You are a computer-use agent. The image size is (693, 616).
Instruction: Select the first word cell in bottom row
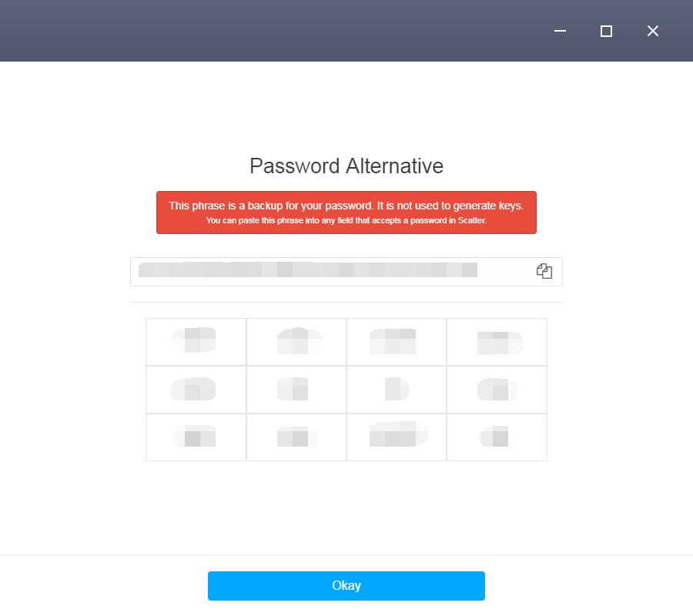pos(196,437)
